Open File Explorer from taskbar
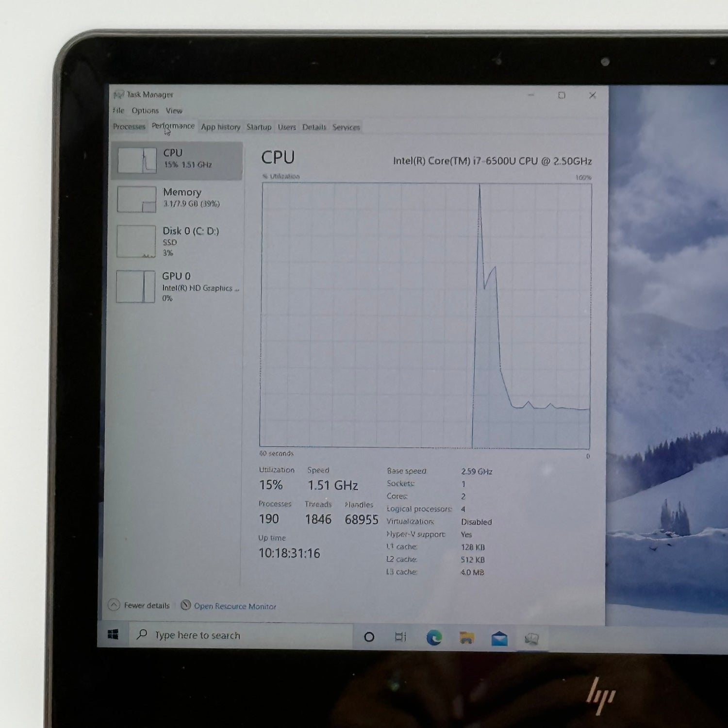 466,638
